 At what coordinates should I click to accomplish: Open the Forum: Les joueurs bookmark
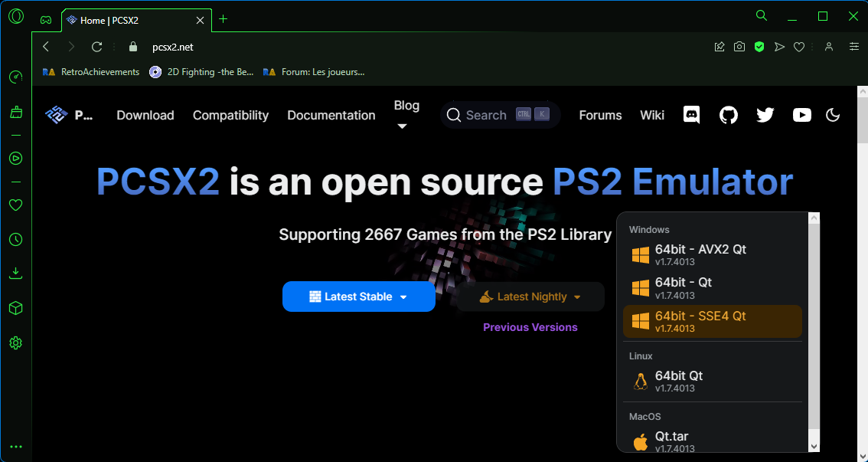pos(314,72)
